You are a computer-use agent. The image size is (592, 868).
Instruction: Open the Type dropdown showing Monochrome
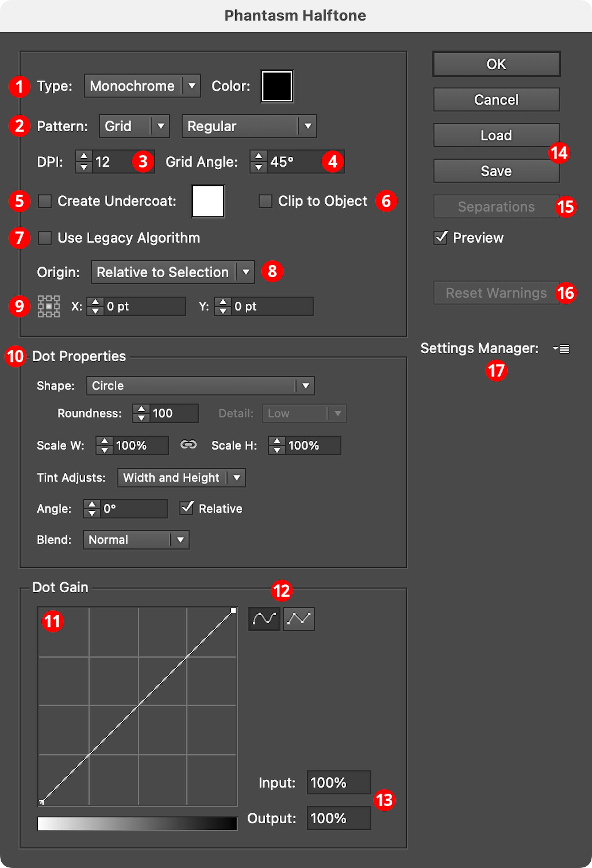142,86
